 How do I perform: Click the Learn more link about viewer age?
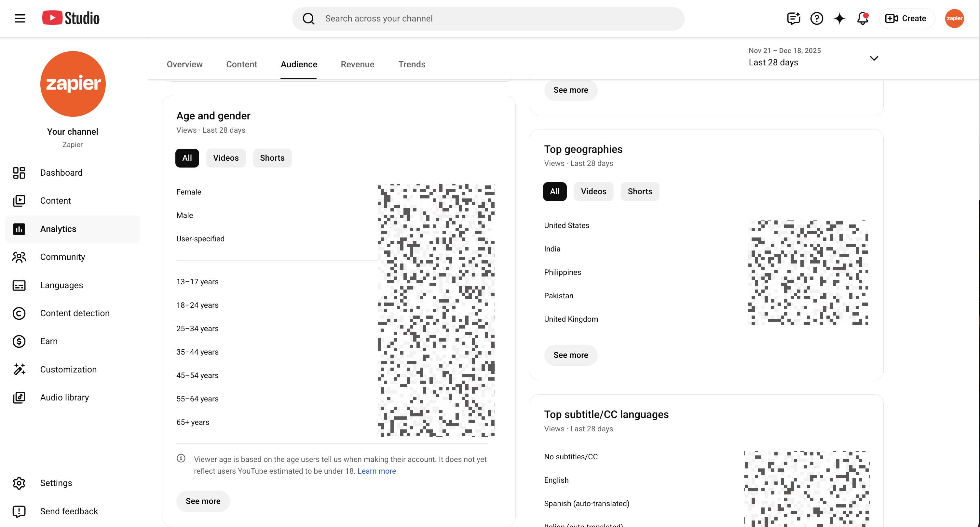[x=376, y=471]
